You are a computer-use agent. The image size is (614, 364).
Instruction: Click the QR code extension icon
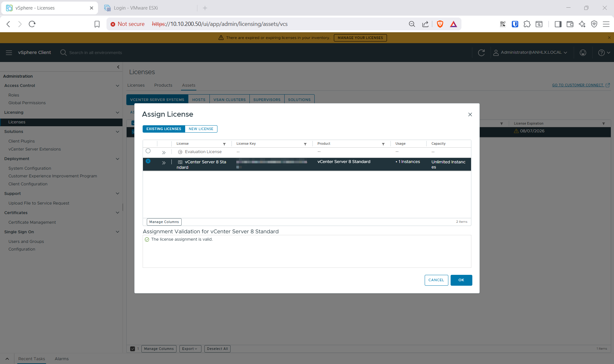503,24
